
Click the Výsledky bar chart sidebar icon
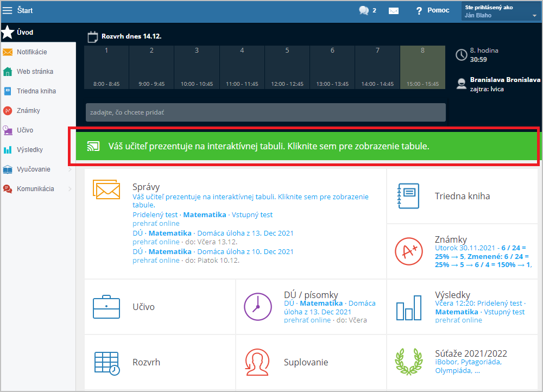click(7, 150)
